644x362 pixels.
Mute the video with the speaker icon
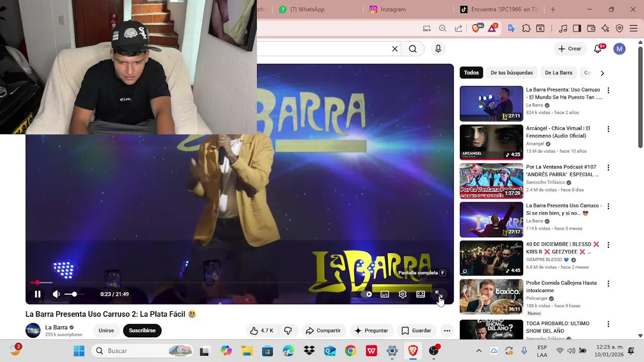pyautogui.click(x=56, y=294)
